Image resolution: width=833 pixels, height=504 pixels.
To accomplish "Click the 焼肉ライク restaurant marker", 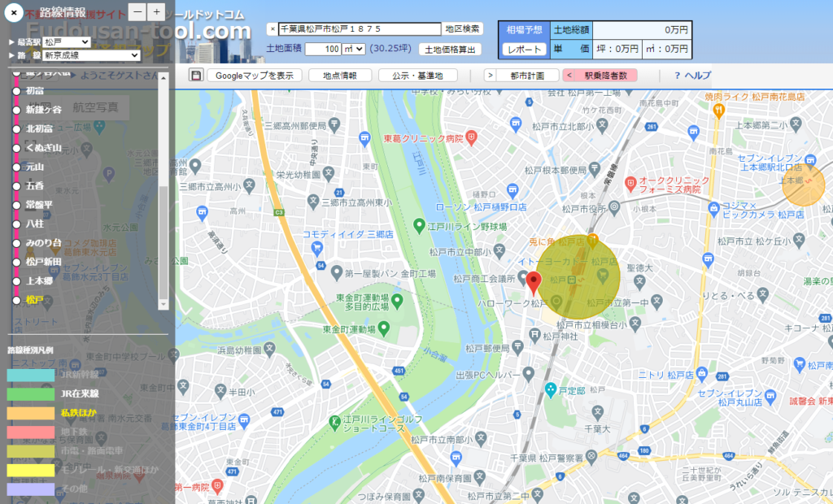I will click(719, 111).
